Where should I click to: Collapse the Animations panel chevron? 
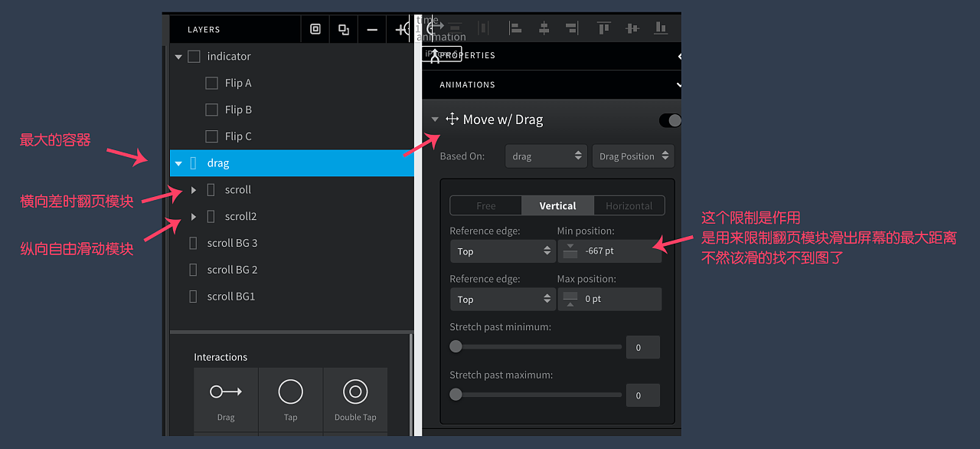tap(678, 84)
